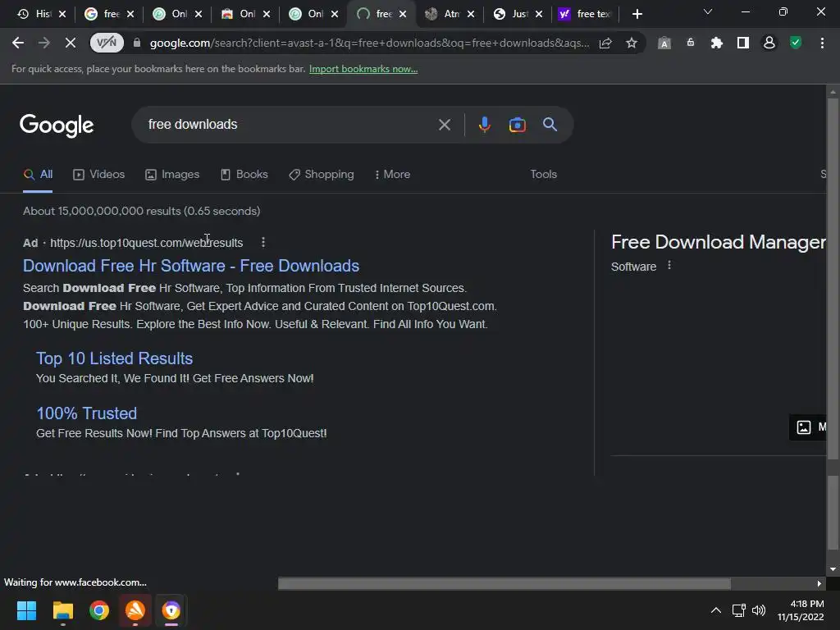Show hidden system tray icons

pos(715,610)
